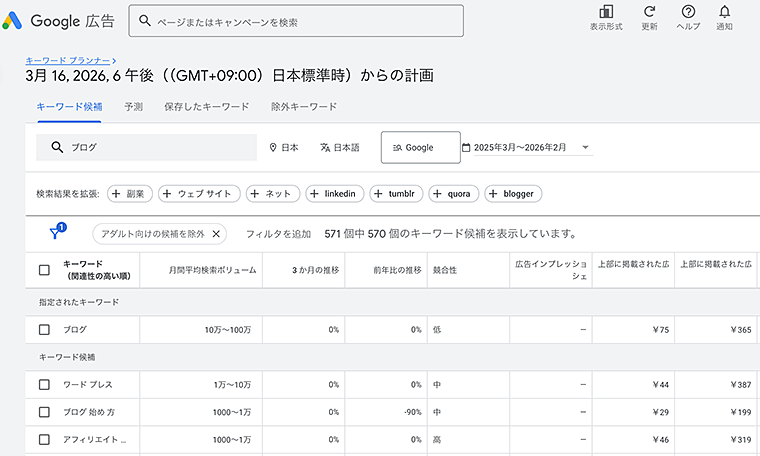Click the ワード プレス keyword text
Screen dimensions: 760x456
pyautogui.click(x=88, y=384)
